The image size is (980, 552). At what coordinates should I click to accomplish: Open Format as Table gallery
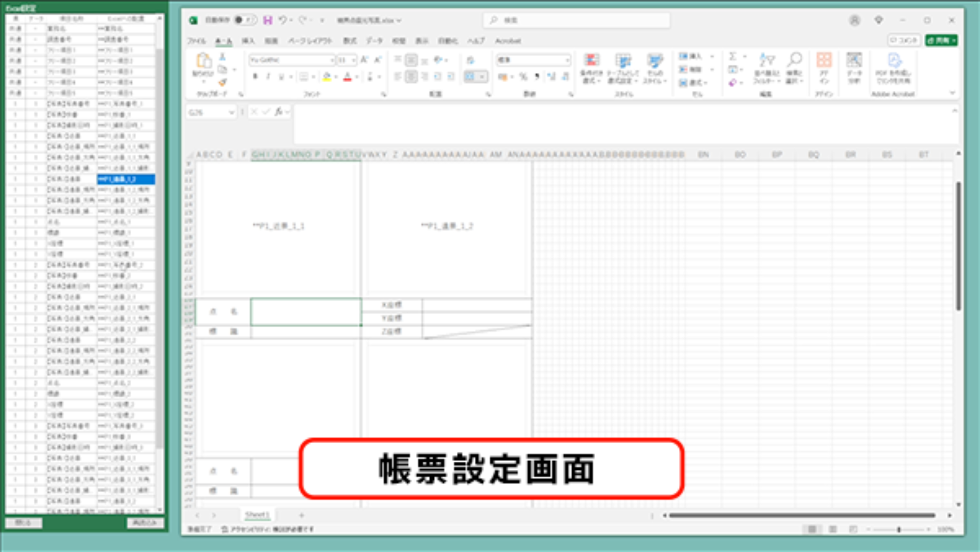[x=623, y=68]
